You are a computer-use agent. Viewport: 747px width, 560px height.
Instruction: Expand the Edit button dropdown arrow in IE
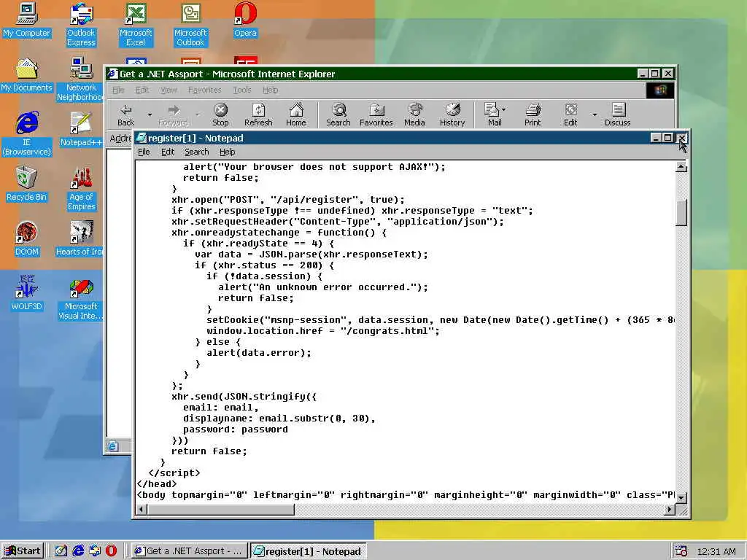click(594, 114)
